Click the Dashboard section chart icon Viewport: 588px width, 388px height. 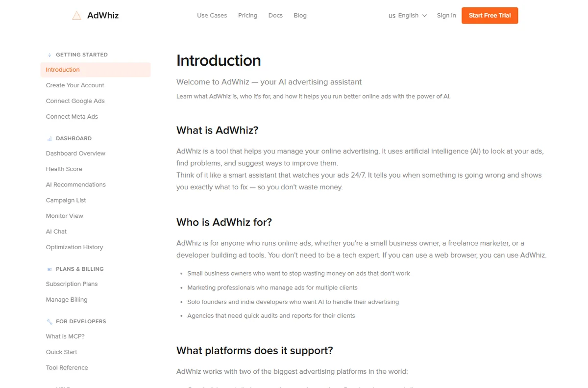(49, 139)
